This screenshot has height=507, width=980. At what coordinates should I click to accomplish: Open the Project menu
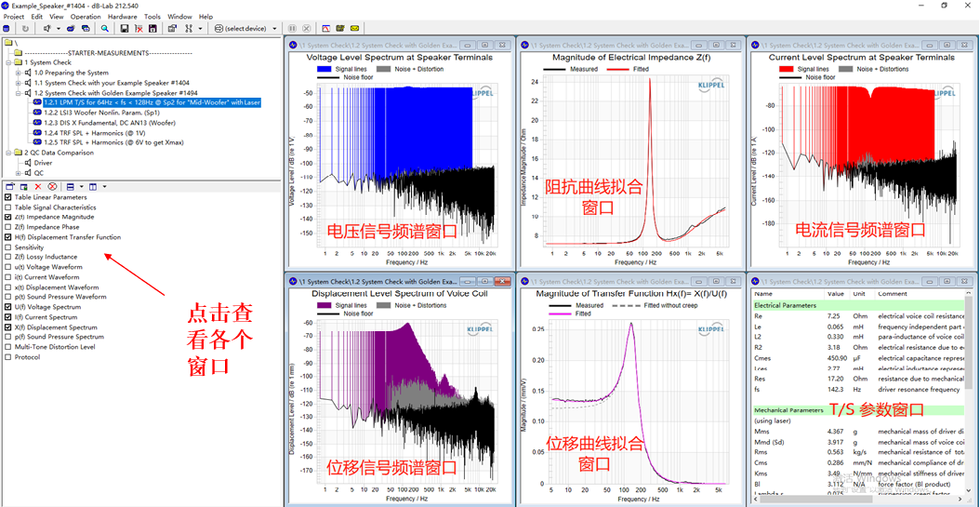pyautogui.click(x=14, y=17)
